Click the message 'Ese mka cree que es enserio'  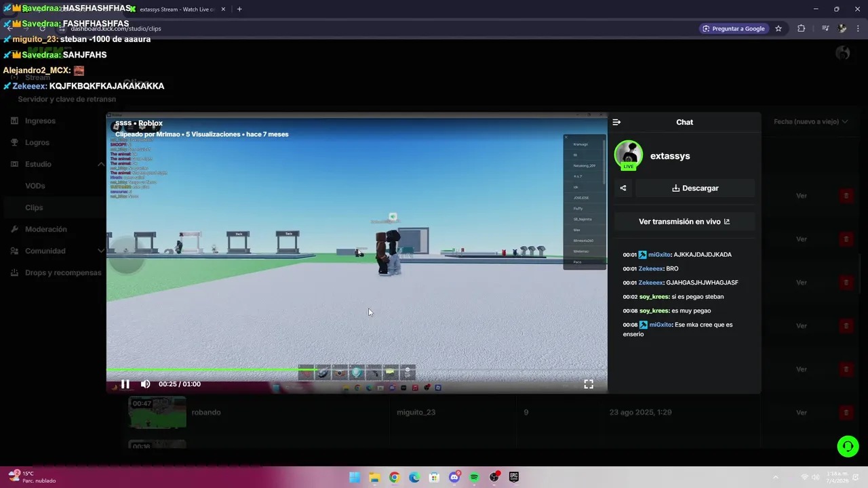click(678, 329)
